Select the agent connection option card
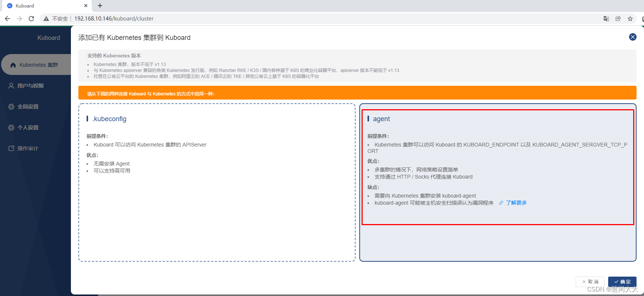The image size is (644, 296). [x=498, y=182]
